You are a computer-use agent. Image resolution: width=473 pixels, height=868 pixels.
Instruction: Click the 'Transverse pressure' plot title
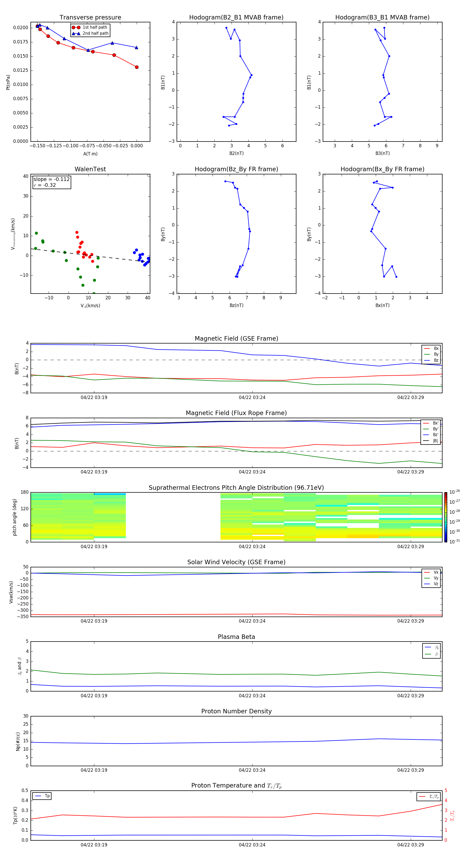[90, 18]
